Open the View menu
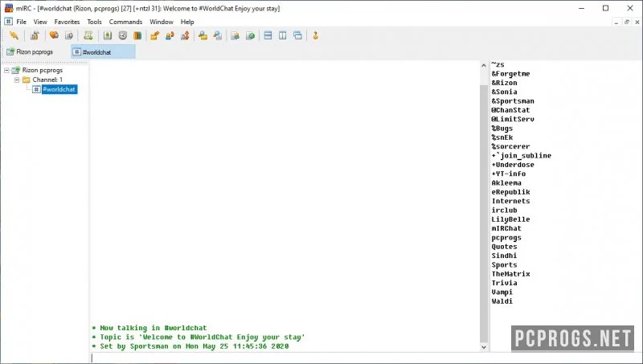Screen dimensions: 643x364 click(40, 22)
